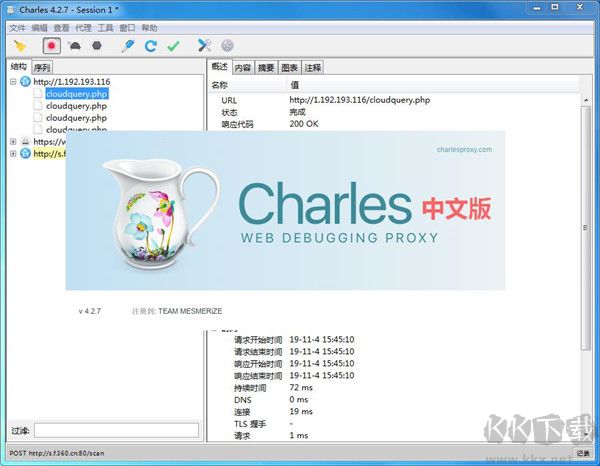This screenshot has height=466, width=600.
Task: Click the Charles splash screen image
Action: point(285,210)
